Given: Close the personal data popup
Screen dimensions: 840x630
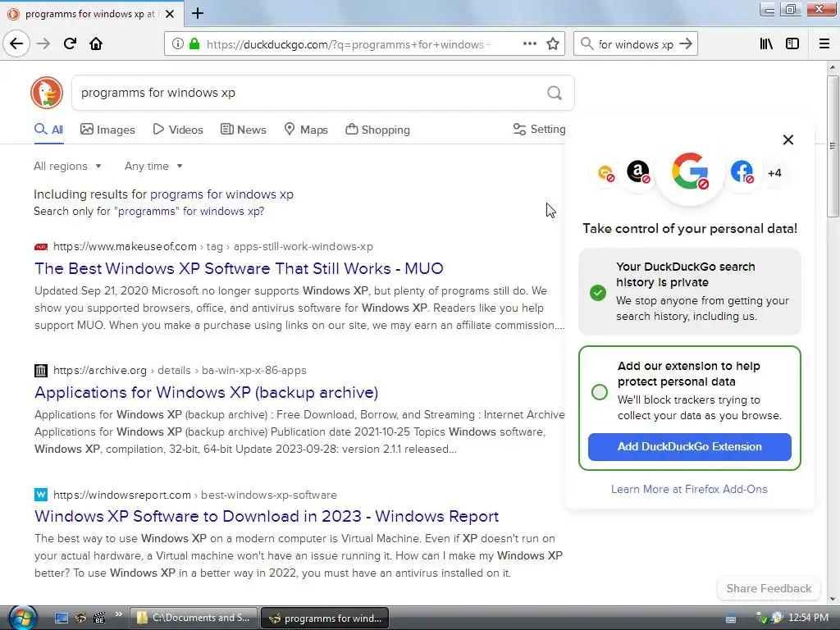Looking at the screenshot, I should coord(788,139).
